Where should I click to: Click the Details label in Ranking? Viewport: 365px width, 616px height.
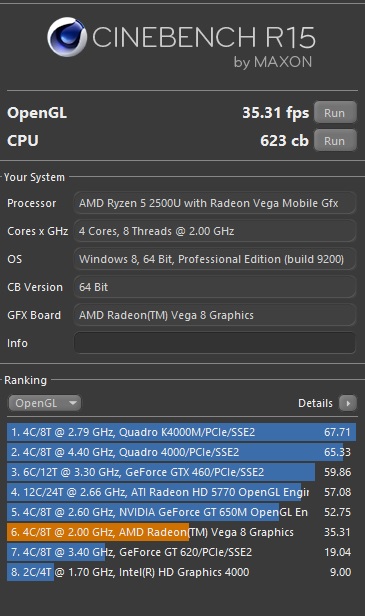(x=315, y=403)
